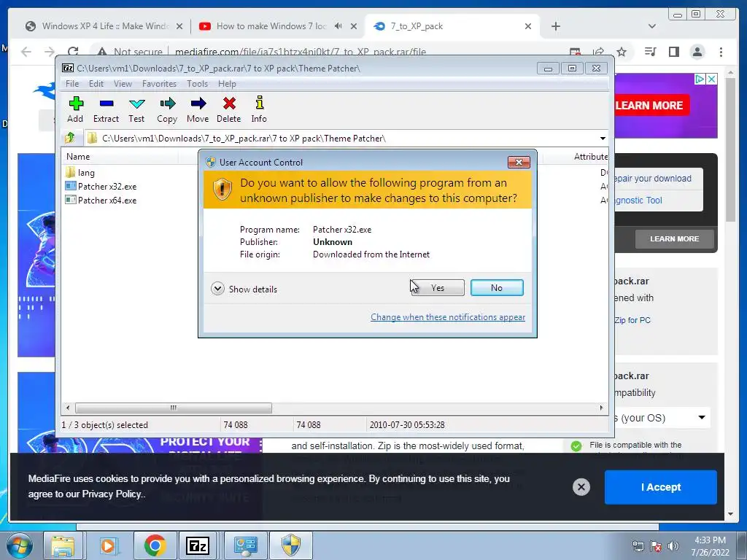The height and width of the screenshot is (560, 747).
Task: Open a new Chrome tab with plus button
Action: tap(555, 26)
